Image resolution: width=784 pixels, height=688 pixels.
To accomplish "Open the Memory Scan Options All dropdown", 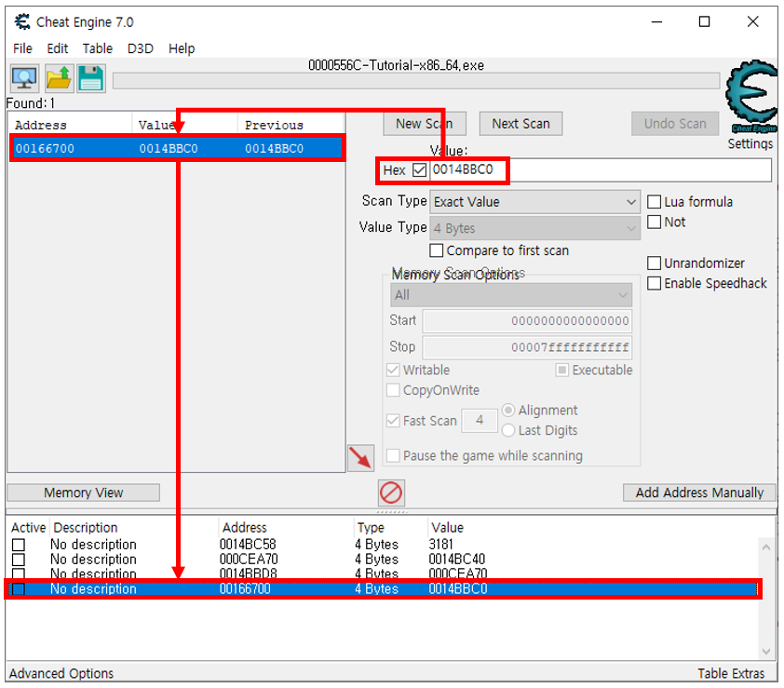I will point(511,295).
